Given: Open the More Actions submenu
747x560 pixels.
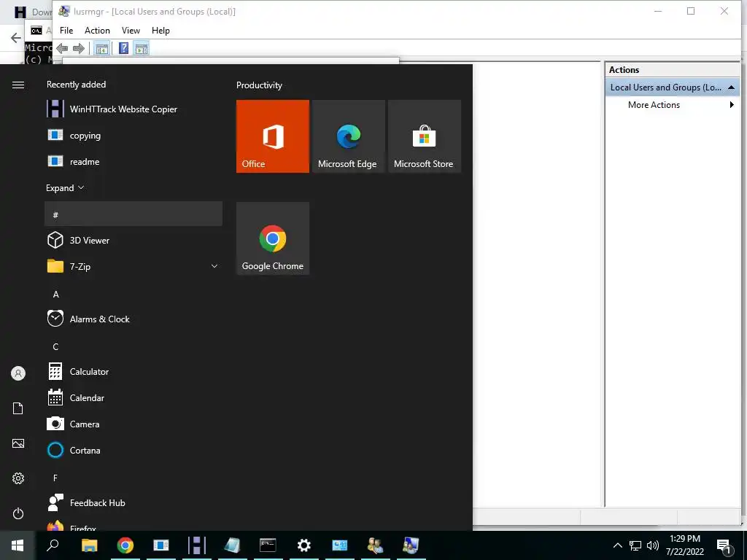Looking at the screenshot, I should 672,105.
